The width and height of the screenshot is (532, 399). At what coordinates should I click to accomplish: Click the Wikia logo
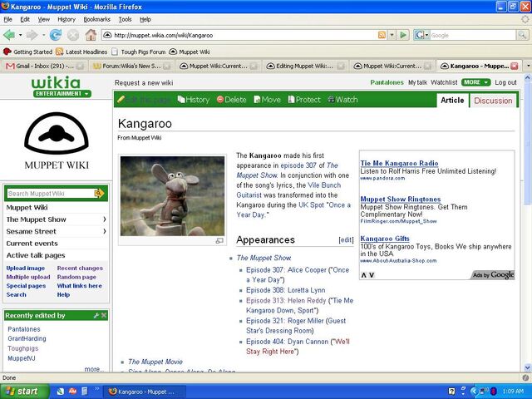tap(56, 82)
